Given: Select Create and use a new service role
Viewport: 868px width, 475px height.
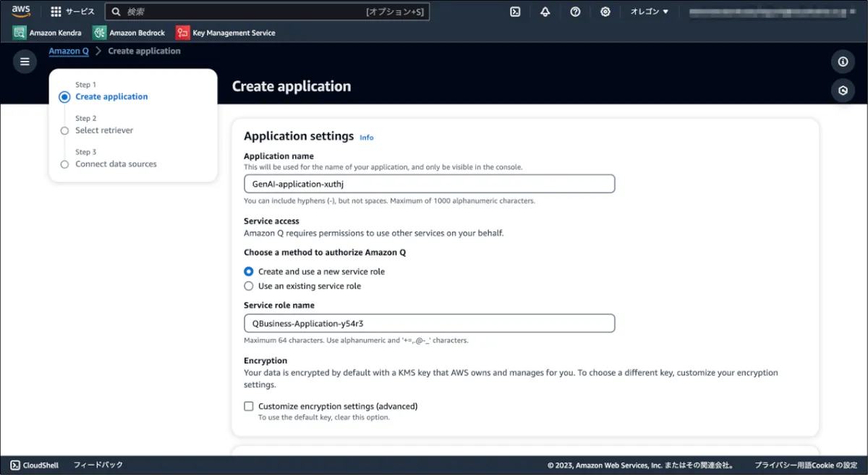Looking at the screenshot, I should coord(249,272).
